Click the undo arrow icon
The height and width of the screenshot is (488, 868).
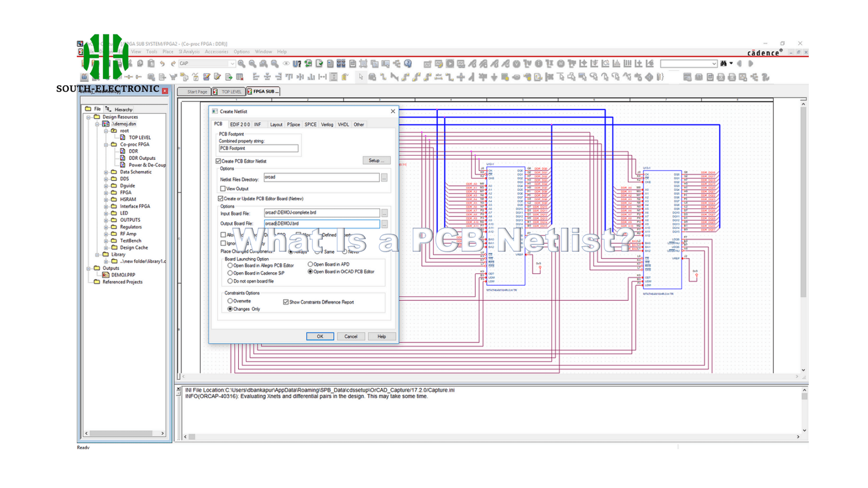[x=162, y=64]
